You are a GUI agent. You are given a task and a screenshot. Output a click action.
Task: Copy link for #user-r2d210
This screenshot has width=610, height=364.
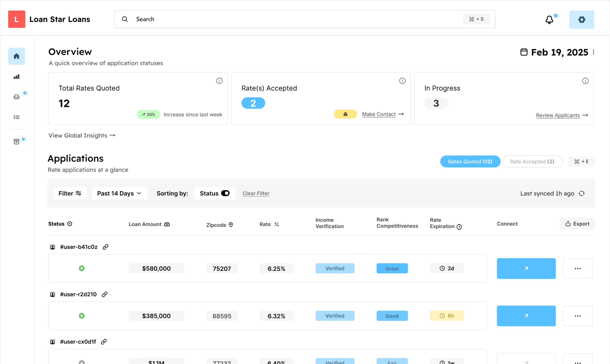105,294
